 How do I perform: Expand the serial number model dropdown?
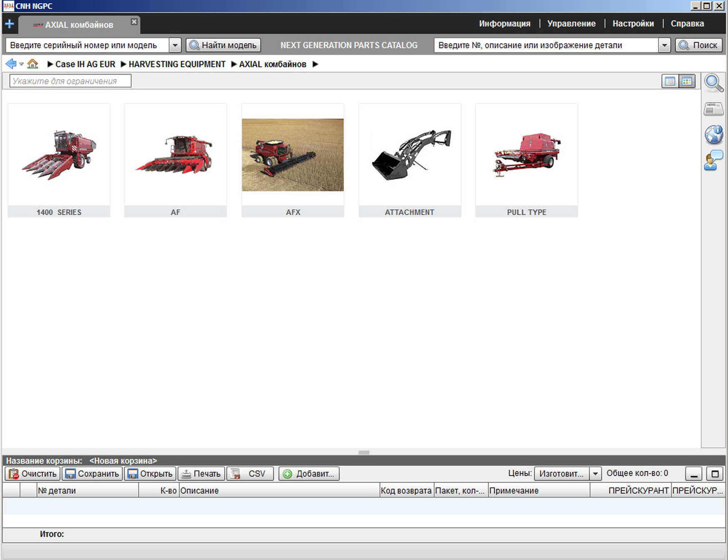tap(175, 45)
